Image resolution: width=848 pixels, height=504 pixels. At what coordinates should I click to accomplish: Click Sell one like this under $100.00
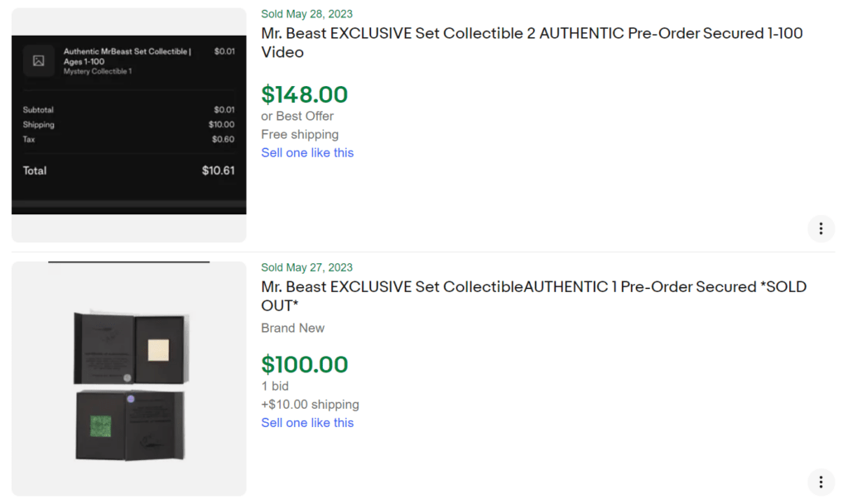[x=307, y=422]
